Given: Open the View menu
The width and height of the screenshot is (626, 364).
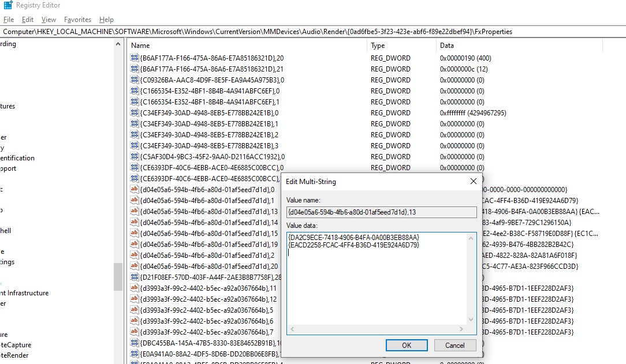Looking at the screenshot, I should point(49,20).
